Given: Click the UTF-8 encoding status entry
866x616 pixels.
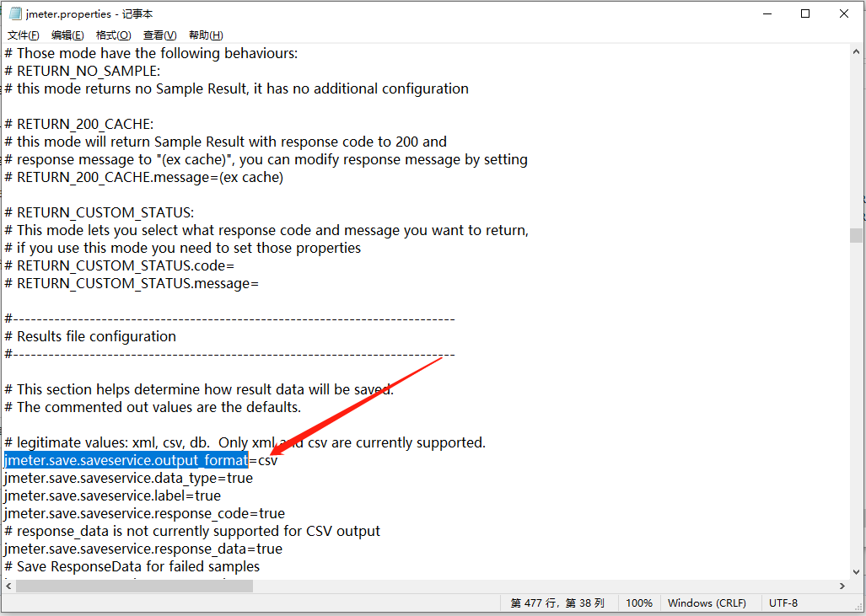Looking at the screenshot, I should [783, 603].
